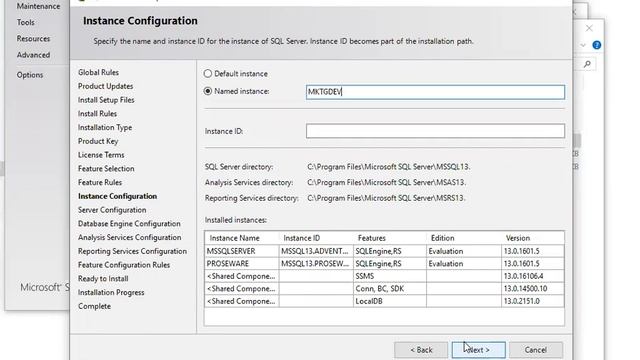Click the search magnifier icon in background window
This screenshot has width=640, height=360.
pos(587,64)
